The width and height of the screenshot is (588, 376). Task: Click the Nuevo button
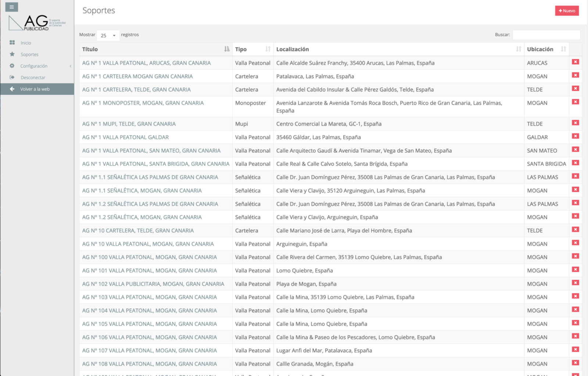[x=567, y=11]
